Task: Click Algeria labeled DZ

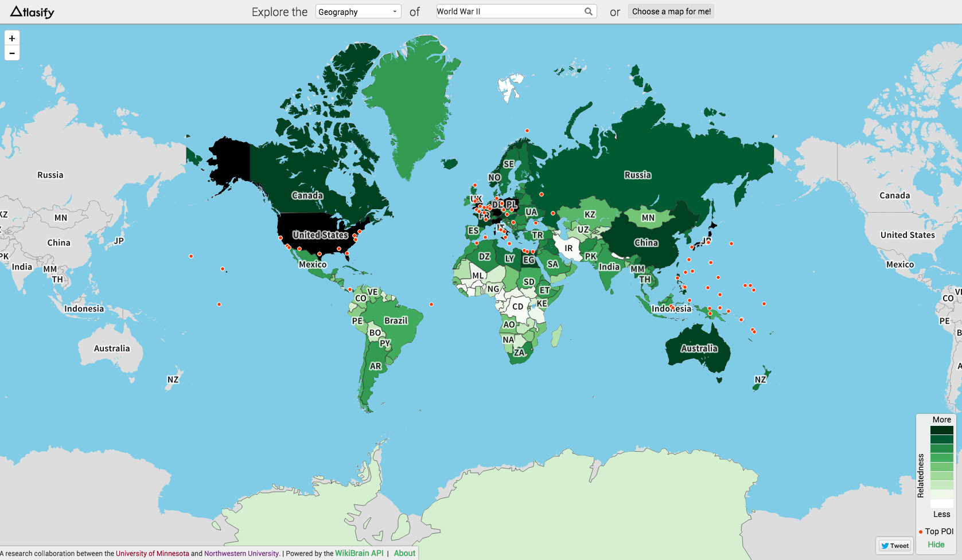Action: [x=484, y=256]
